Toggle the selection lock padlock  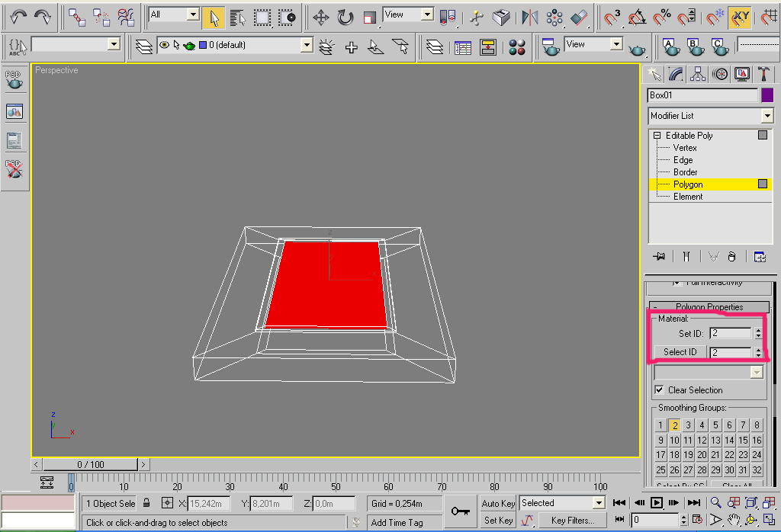[146, 503]
